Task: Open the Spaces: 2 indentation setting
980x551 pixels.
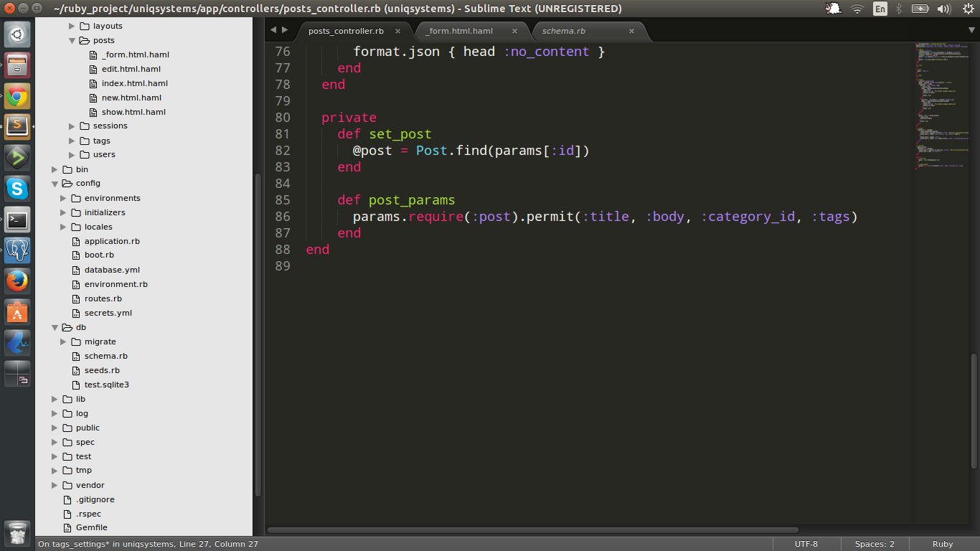Action: point(875,544)
